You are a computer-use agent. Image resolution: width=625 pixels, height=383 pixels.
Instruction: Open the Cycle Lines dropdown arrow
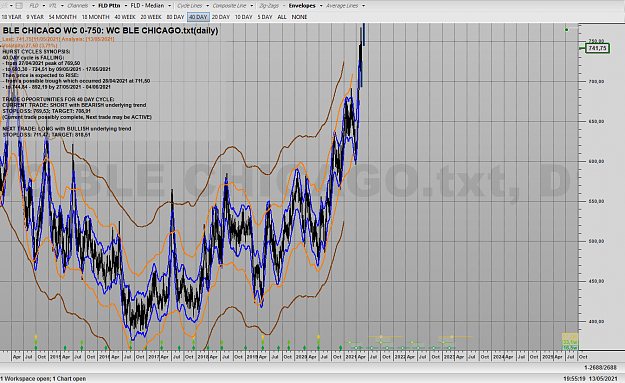[x=207, y=6]
